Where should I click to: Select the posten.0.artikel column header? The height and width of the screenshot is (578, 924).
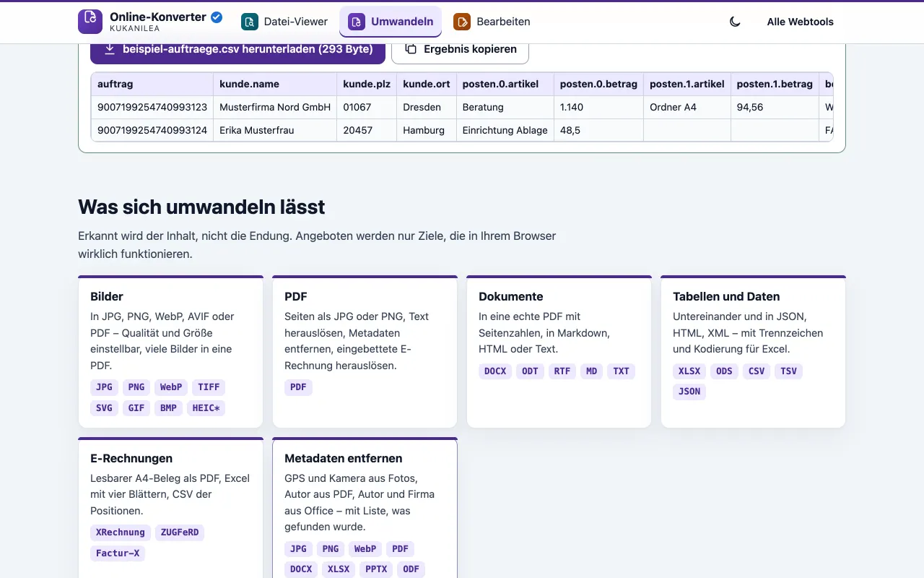[504, 84]
